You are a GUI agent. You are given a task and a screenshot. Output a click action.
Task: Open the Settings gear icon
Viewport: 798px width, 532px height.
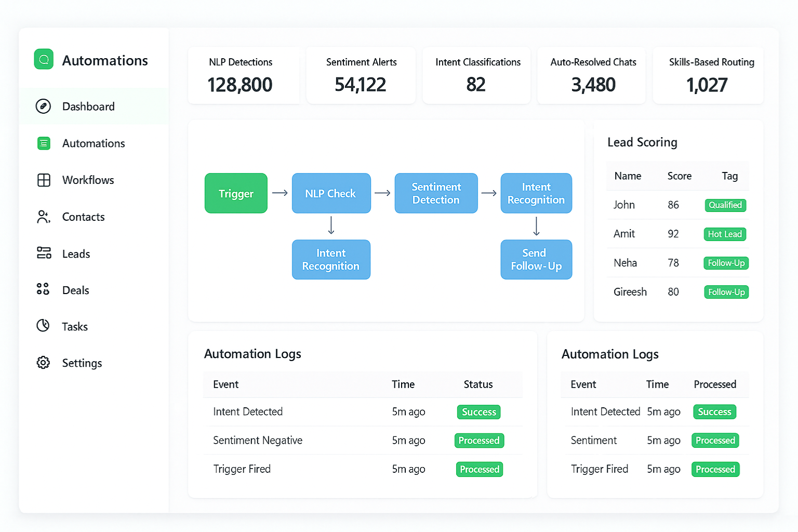point(44,363)
